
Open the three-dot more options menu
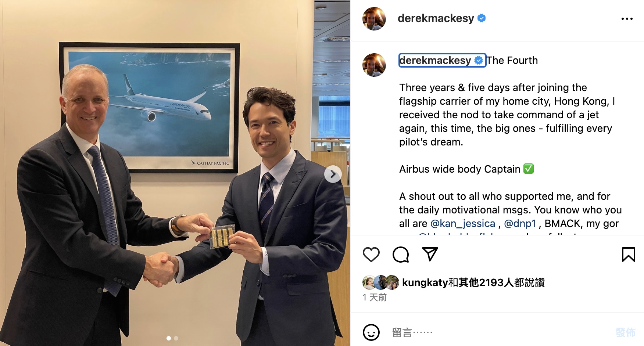(x=627, y=19)
